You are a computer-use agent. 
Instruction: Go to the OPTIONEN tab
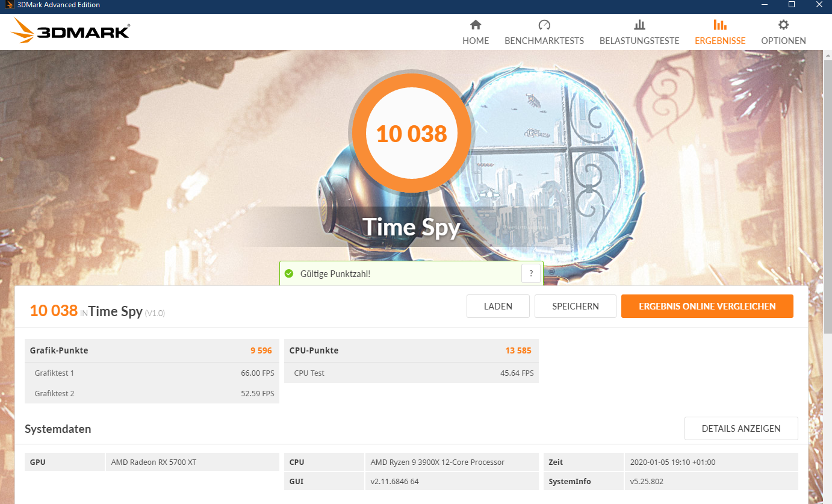783,32
